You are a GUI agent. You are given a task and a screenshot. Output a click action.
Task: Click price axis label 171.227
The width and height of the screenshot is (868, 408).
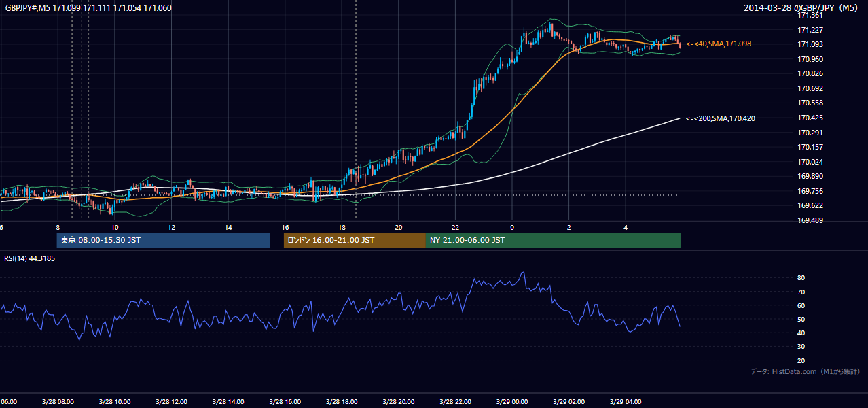[810, 30]
